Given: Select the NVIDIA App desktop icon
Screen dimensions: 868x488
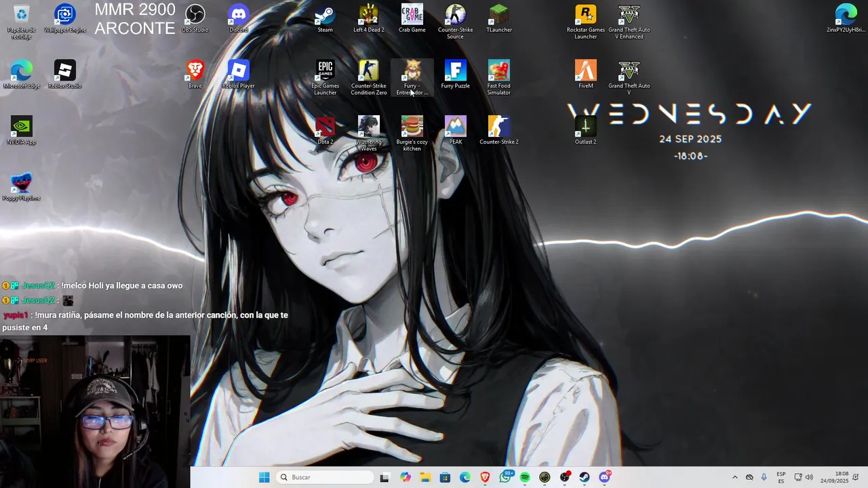Looking at the screenshot, I should tap(22, 131).
